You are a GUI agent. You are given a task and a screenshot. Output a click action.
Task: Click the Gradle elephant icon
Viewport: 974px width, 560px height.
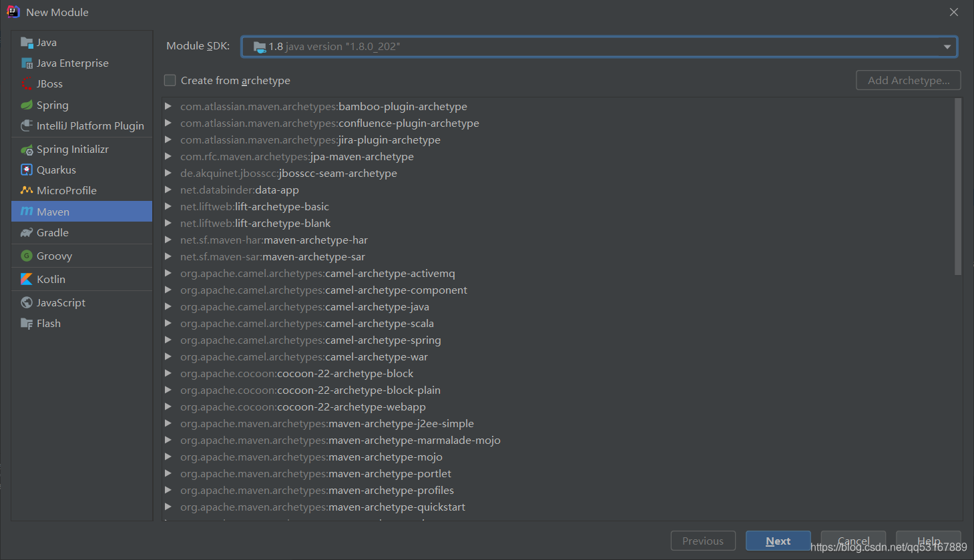point(27,233)
